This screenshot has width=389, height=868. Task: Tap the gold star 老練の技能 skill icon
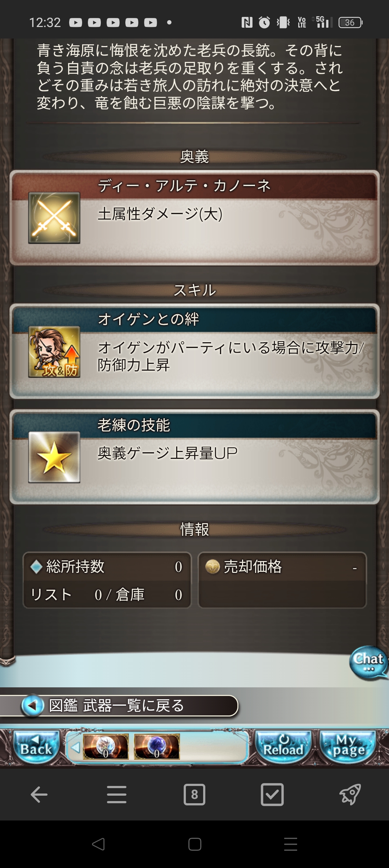(54, 457)
